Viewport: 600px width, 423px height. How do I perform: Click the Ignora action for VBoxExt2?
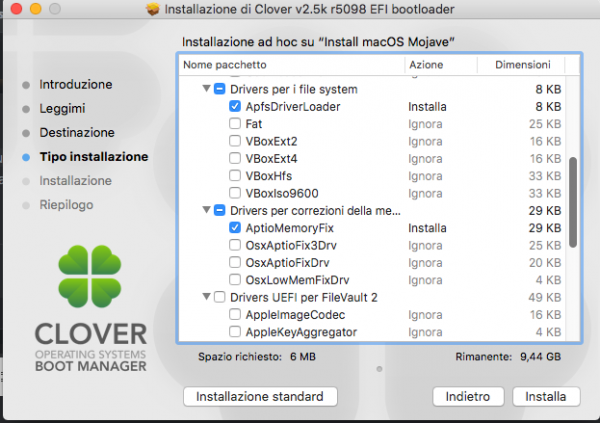(x=425, y=141)
